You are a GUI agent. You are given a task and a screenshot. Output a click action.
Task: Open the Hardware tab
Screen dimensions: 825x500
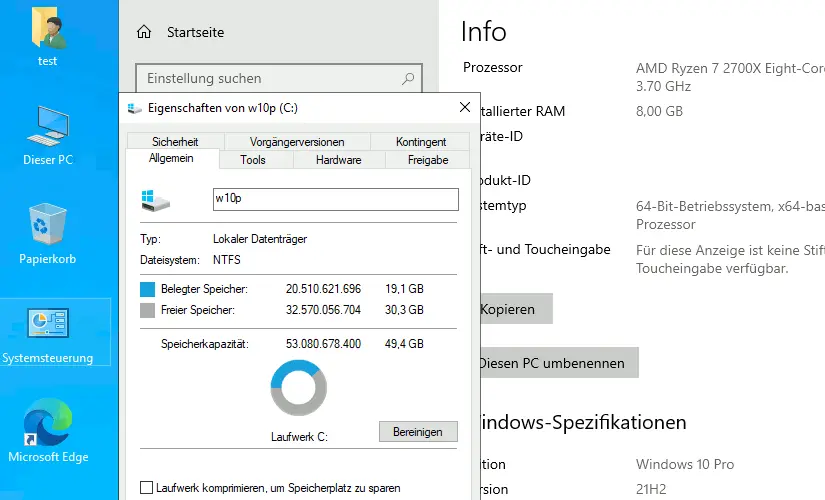tap(339, 160)
